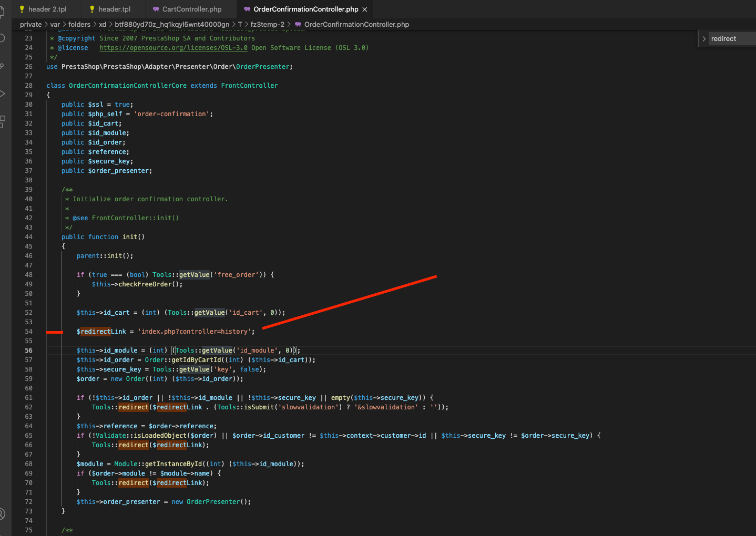756x536 pixels.
Task: Open Run and Debug view
Action: point(2,94)
